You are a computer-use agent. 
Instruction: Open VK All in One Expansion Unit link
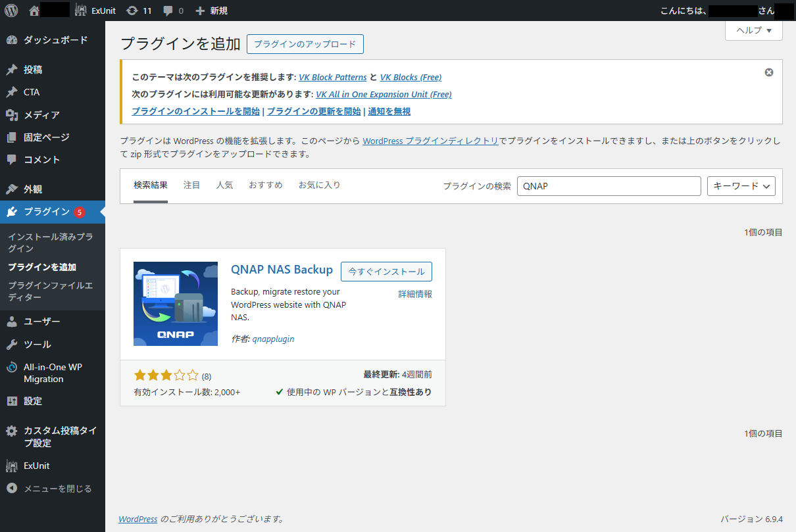[384, 95]
